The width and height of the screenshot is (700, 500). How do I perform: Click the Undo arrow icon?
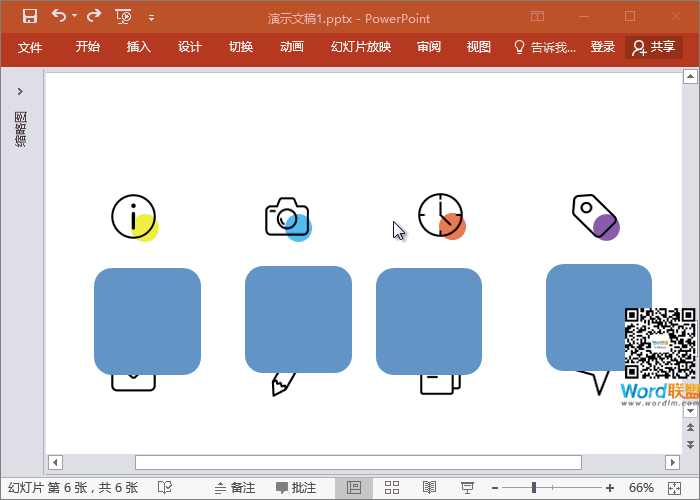click(x=59, y=16)
